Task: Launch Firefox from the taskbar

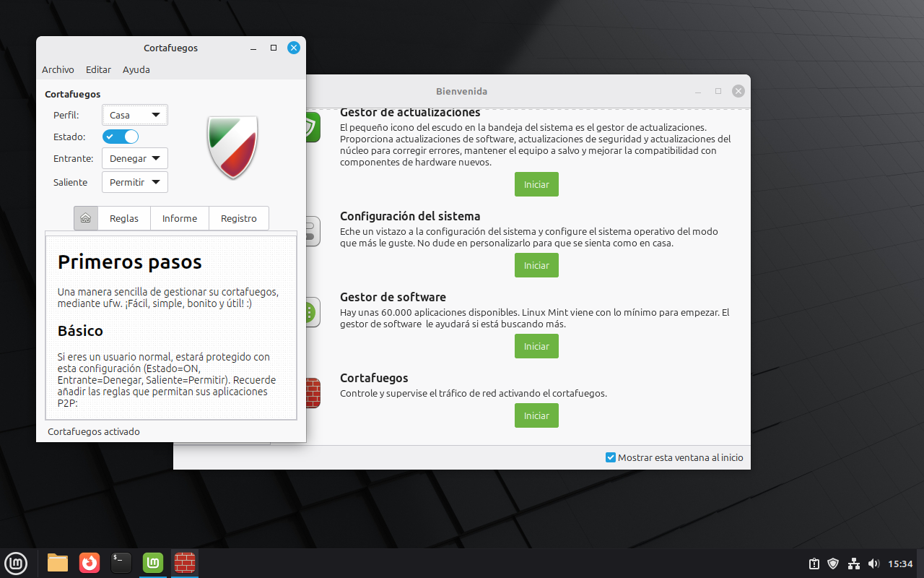Action: pyautogui.click(x=90, y=562)
